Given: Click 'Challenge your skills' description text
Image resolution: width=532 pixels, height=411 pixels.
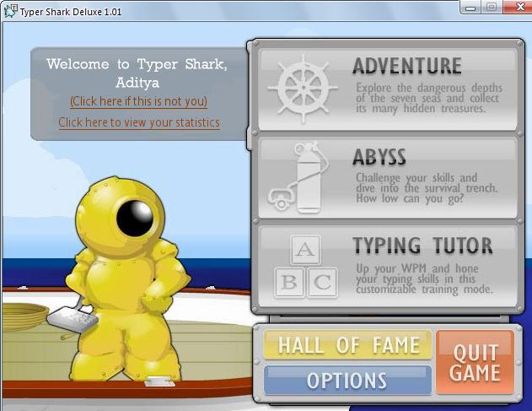Looking at the screenshot, I should click(x=427, y=188).
